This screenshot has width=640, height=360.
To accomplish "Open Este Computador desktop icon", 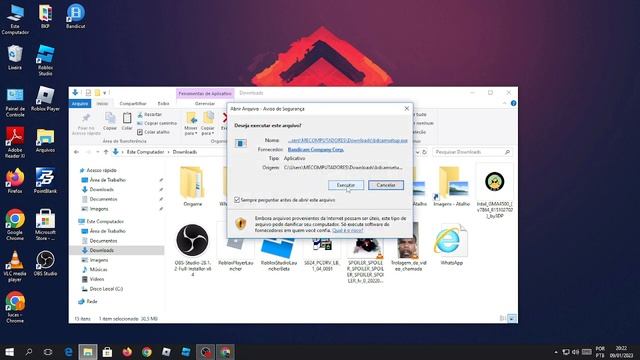I will (x=15, y=19).
